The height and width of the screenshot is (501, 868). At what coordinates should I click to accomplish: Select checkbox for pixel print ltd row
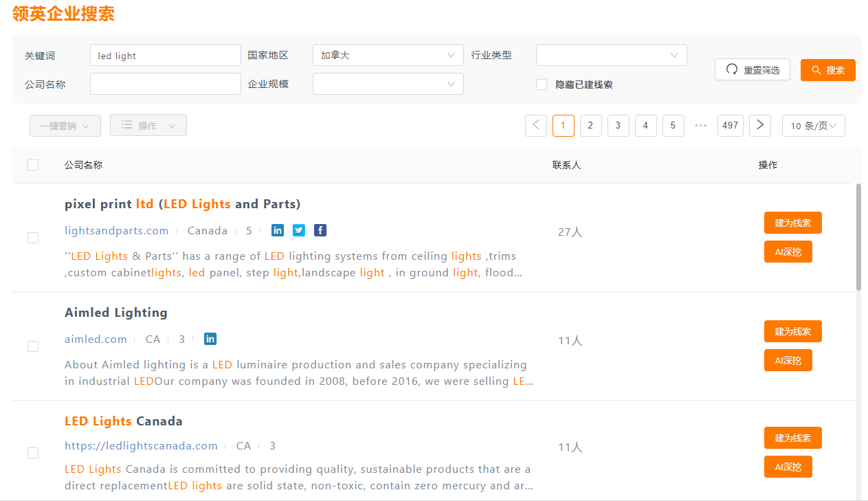tap(33, 238)
